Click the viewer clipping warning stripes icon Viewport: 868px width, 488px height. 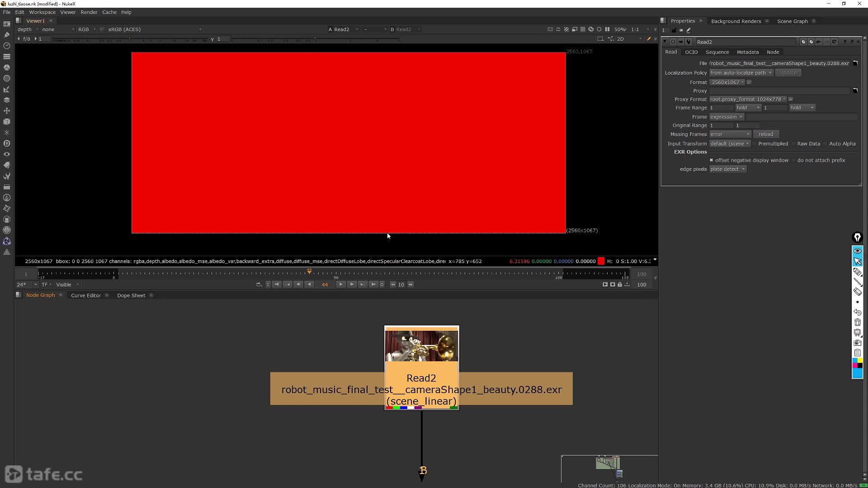pyautogui.click(x=566, y=29)
